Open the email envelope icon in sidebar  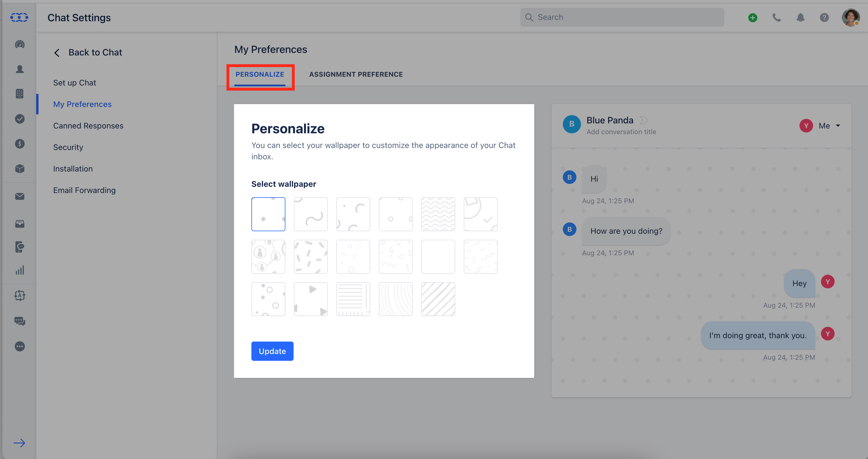20,196
